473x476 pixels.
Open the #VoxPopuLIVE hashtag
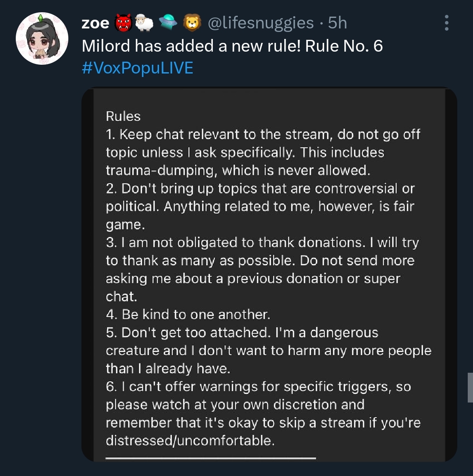(138, 68)
